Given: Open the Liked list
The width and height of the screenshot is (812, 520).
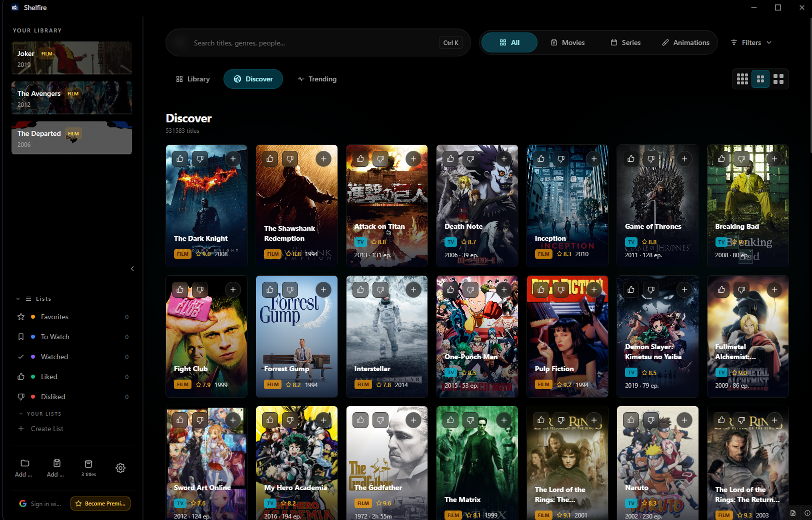Looking at the screenshot, I should click(73, 377).
